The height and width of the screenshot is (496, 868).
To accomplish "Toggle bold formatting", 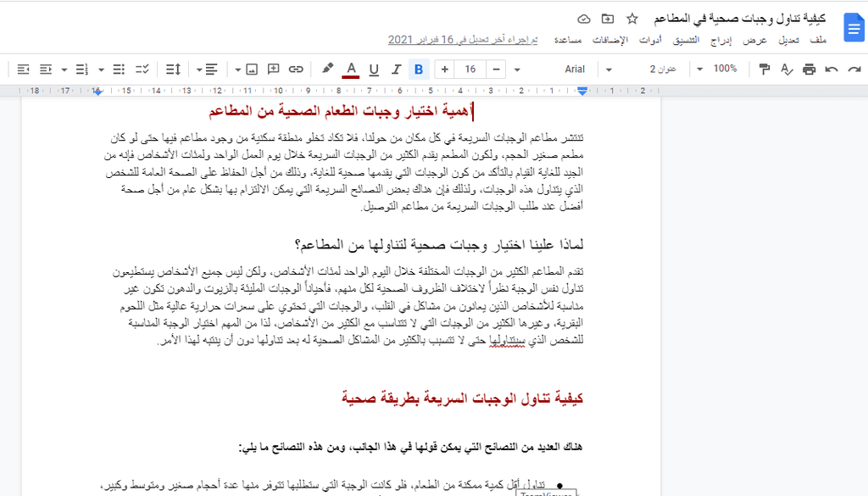I will (x=419, y=70).
